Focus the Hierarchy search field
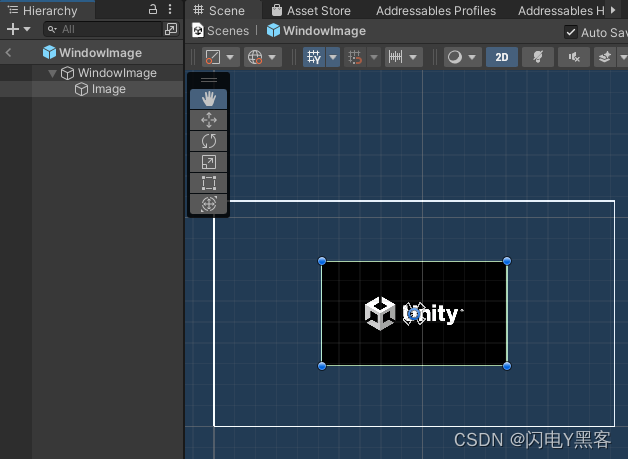The width and height of the screenshot is (628, 459). [103, 29]
